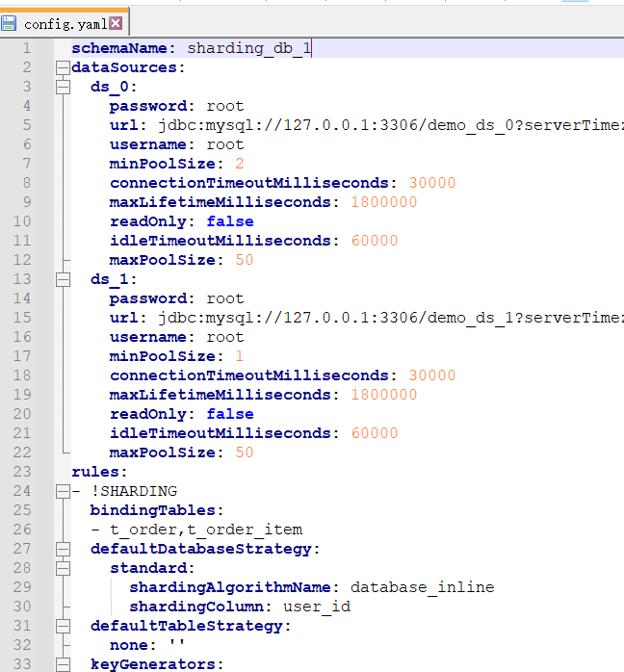
Task: Collapse the defaultDatabaseStrategy fold on line 27
Action: 63,549
